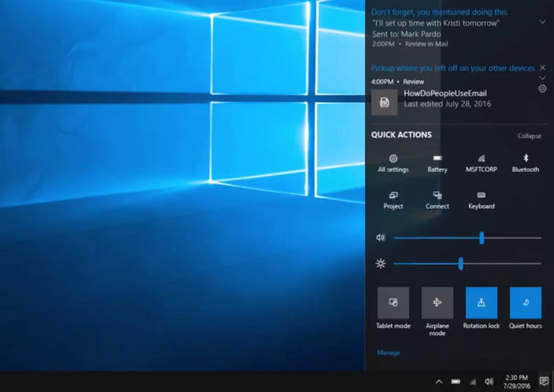
Task: Expand the Pickup notification with its chevron
Action: 542,78
